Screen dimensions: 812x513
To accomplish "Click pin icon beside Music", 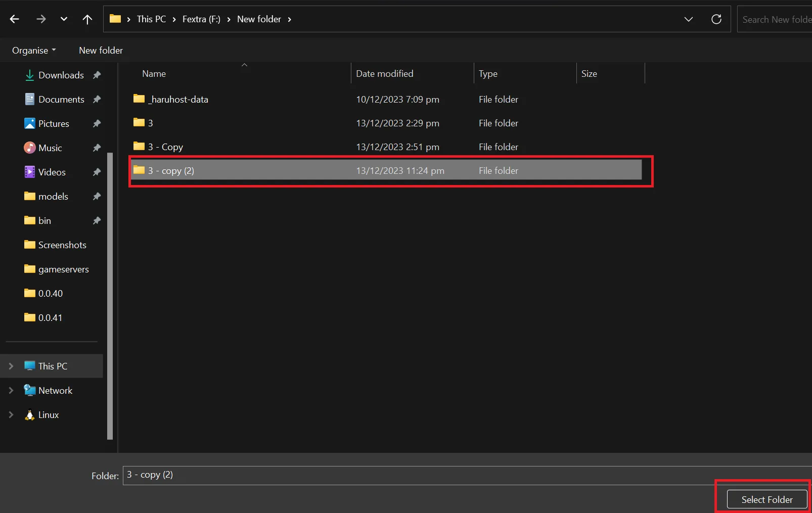I will [97, 148].
